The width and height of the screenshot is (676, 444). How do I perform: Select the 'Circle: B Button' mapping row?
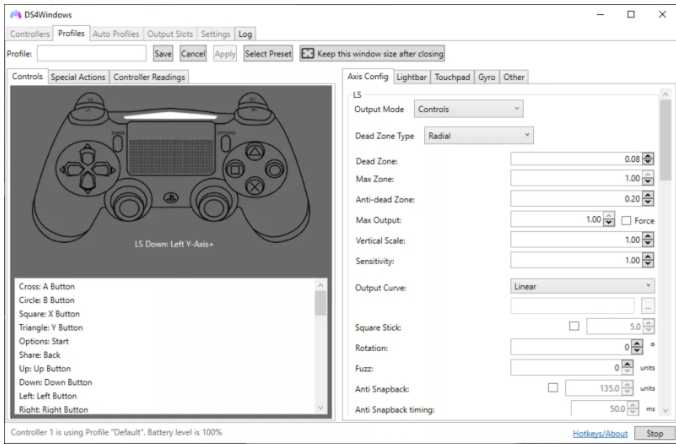tap(165, 300)
